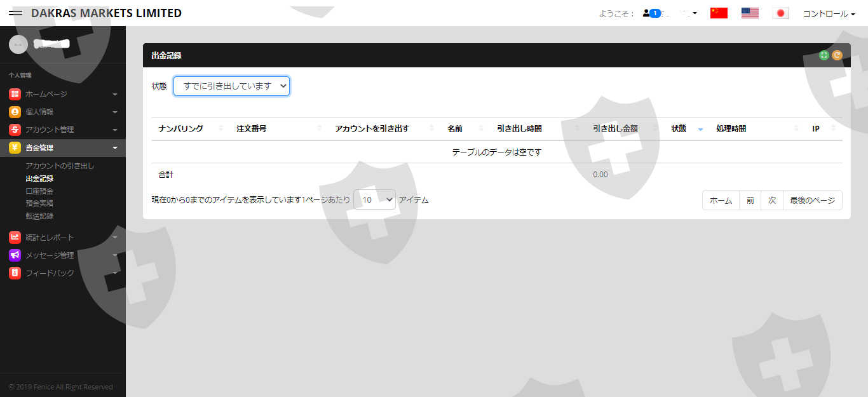Click the hamburger menu icon
The height and width of the screenshot is (397, 868).
coord(15,13)
